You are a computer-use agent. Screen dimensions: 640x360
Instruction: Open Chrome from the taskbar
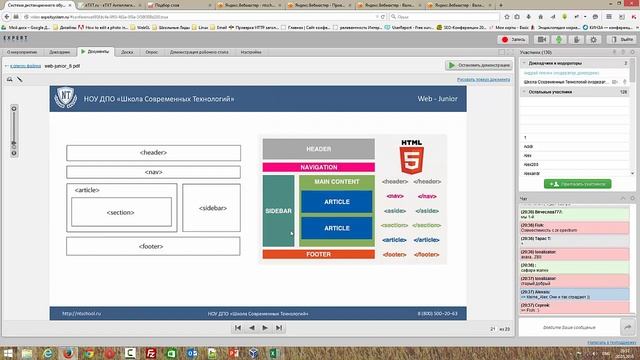[x=89, y=353]
